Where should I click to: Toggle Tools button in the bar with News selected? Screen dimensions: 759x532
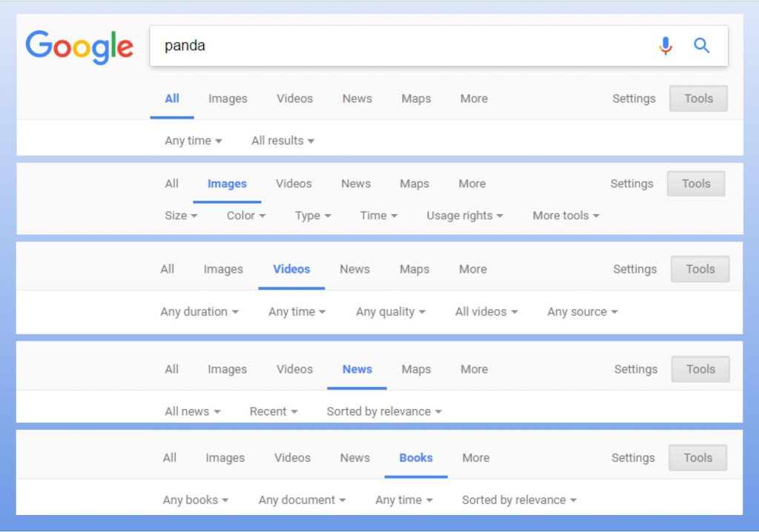[700, 369]
